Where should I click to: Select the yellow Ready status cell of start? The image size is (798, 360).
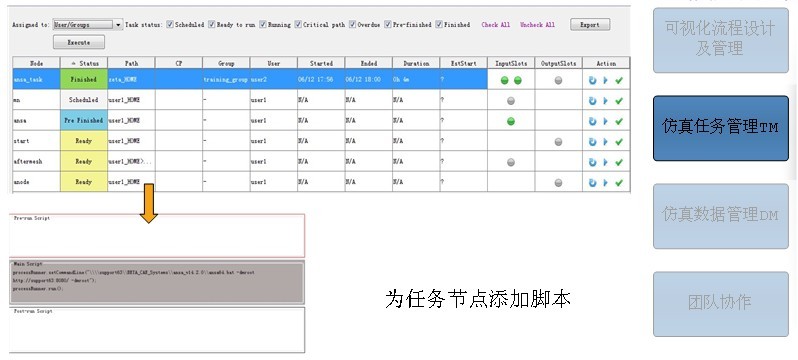[x=84, y=141]
